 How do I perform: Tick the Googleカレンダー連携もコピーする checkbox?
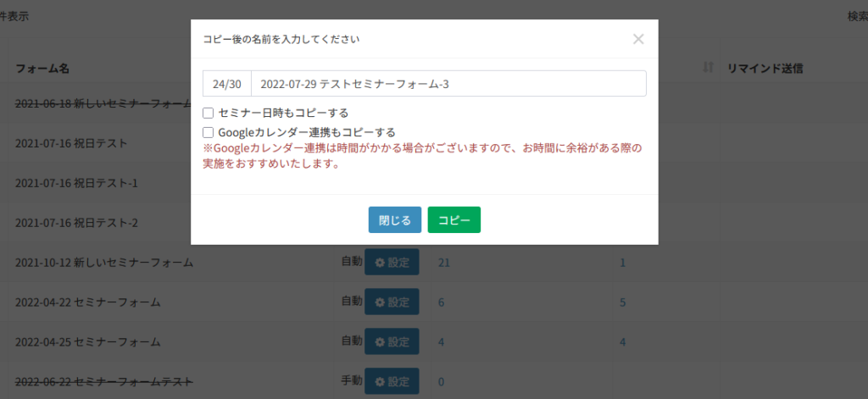pos(208,132)
